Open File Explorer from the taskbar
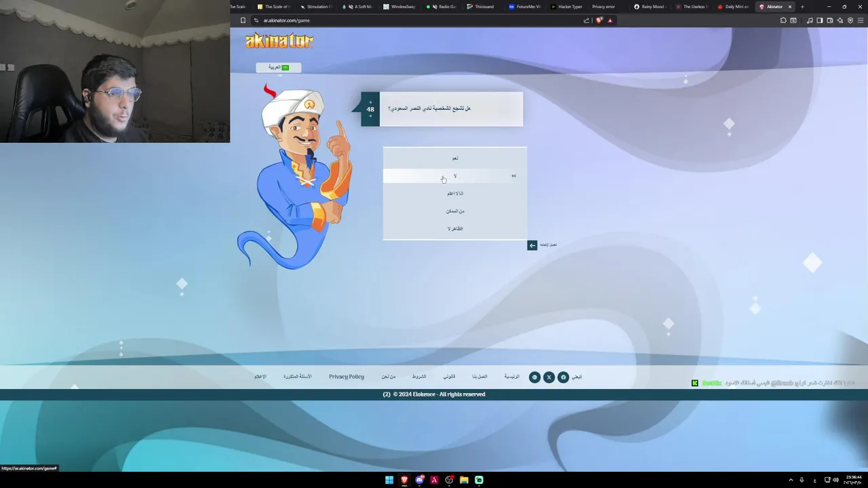868x488 pixels. 464,480
